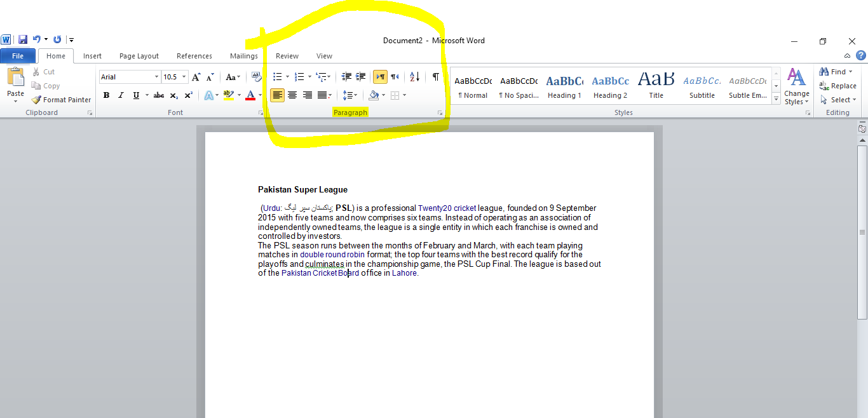
Task: Enable Center text alignment
Action: point(292,95)
